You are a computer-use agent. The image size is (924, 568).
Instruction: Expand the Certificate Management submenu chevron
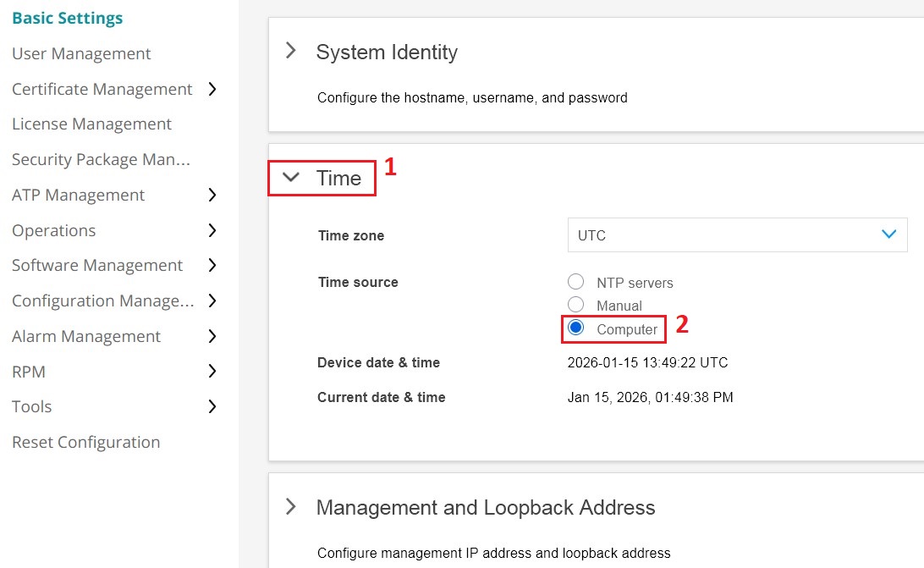pos(213,89)
